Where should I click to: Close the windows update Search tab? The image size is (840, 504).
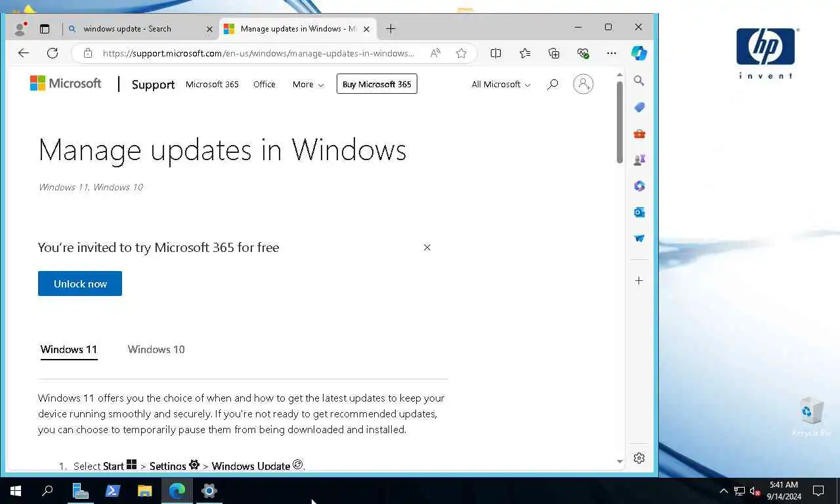(209, 29)
